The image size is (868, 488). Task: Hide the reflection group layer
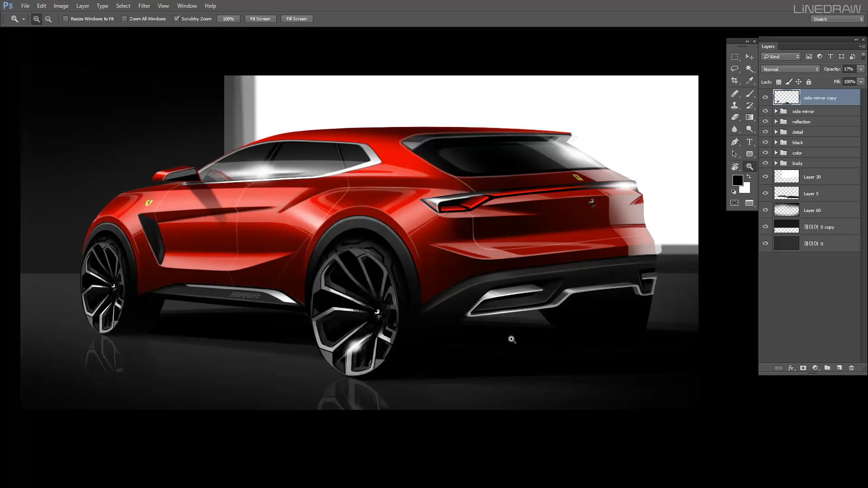coord(765,122)
